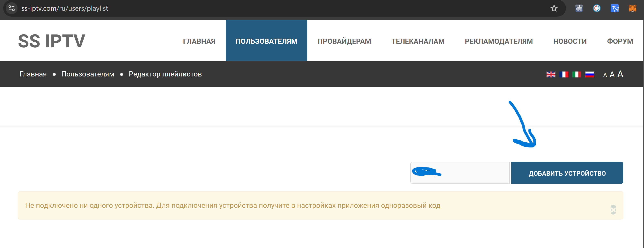Bookmark page with the star icon
This screenshot has width=644, height=248.
coord(554,8)
